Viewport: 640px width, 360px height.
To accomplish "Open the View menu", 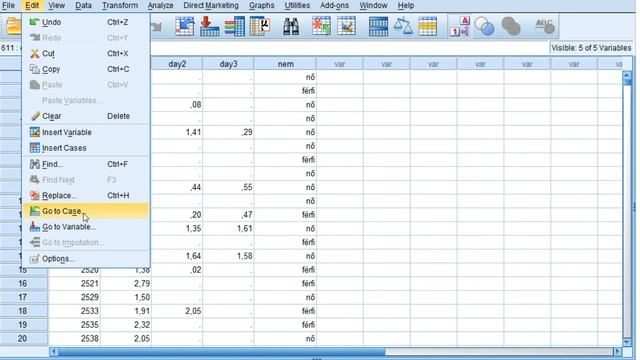I will pos(56,5).
